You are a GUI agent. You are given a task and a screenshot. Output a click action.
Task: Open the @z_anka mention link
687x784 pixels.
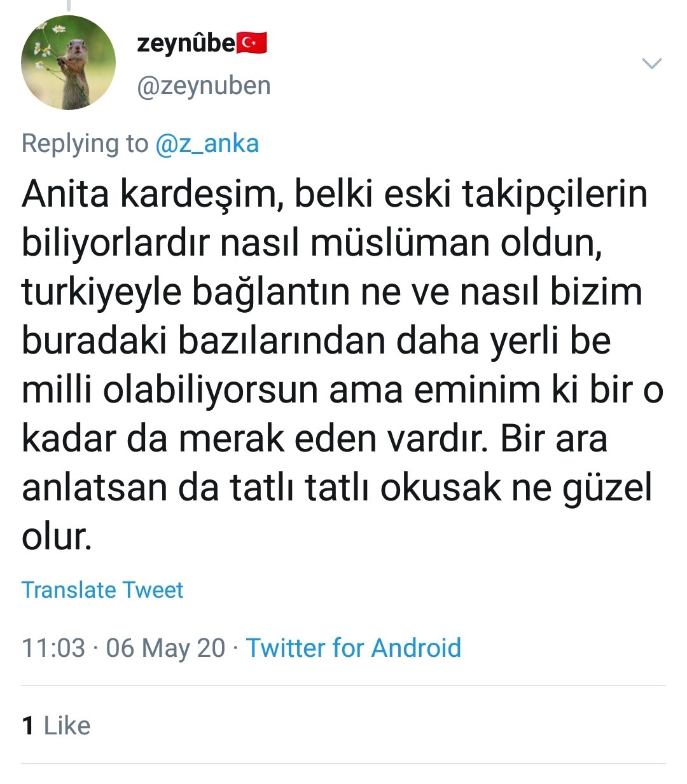pos(207,144)
